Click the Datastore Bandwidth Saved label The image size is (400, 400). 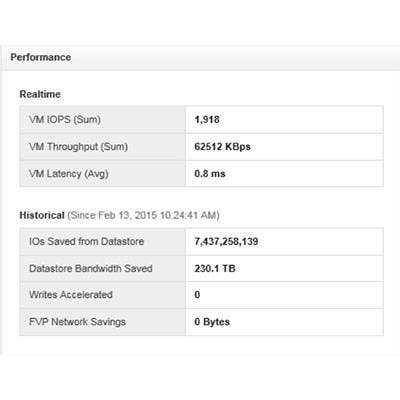[91, 268]
